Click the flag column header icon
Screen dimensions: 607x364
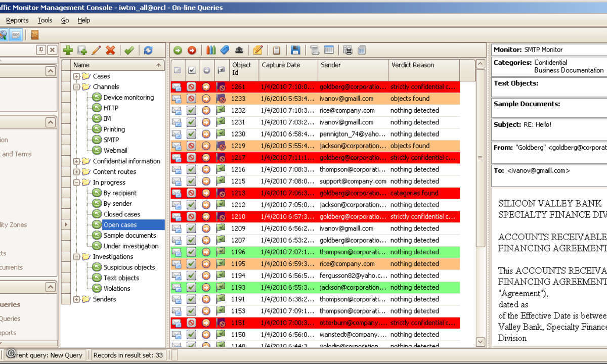point(221,70)
